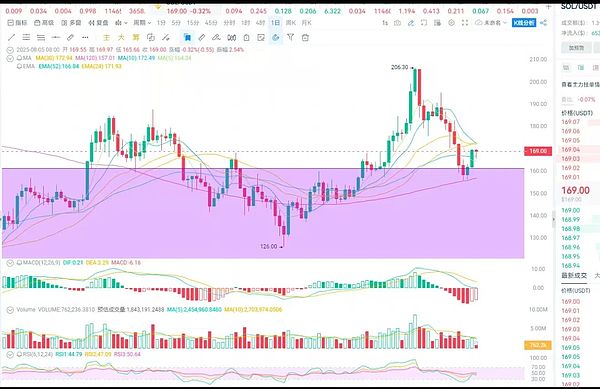
Task: Open the 指标 indicators button
Action: point(17,23)
